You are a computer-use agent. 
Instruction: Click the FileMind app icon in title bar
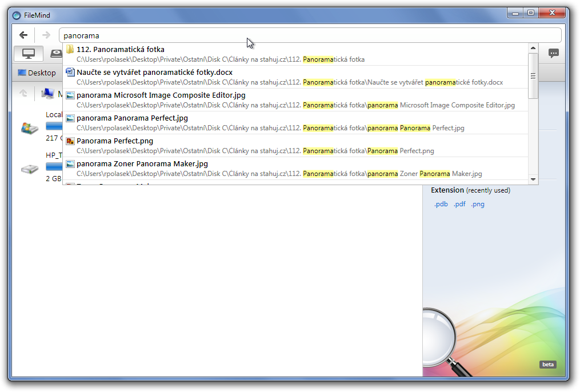click(x=17, y=15)
